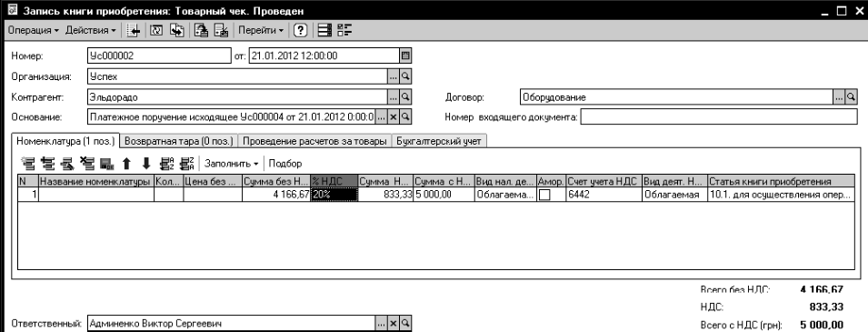The height and width of the screenshot is (332, 868).
Task: Select the 20% cell in % НДС column
Action: (334, 195)
